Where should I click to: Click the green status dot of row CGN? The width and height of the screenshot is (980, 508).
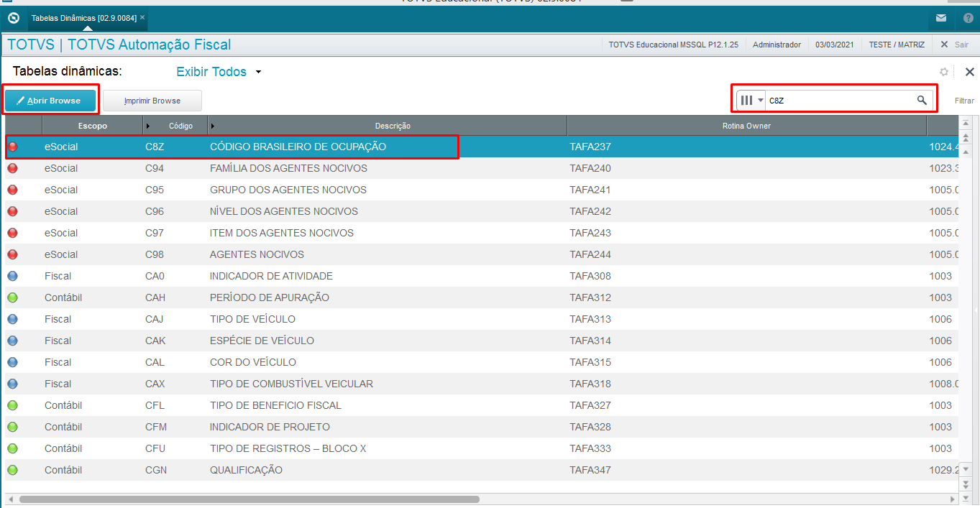(x=12, y=470)
